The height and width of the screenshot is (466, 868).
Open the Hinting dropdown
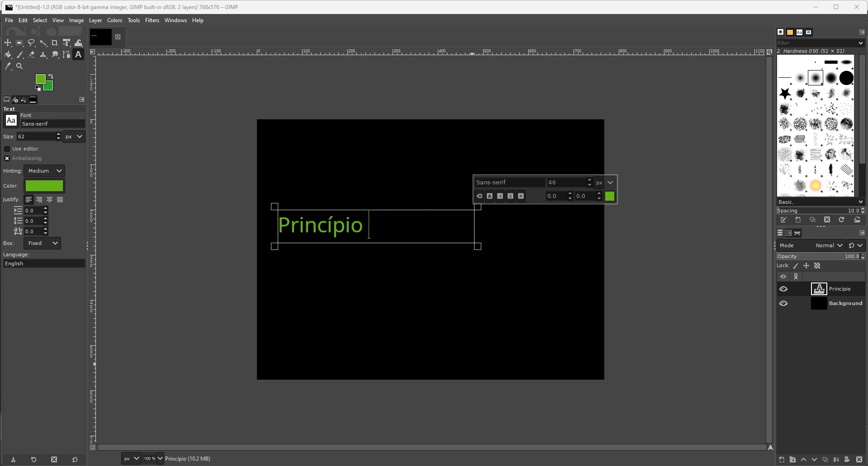click(x=44, y=171)
